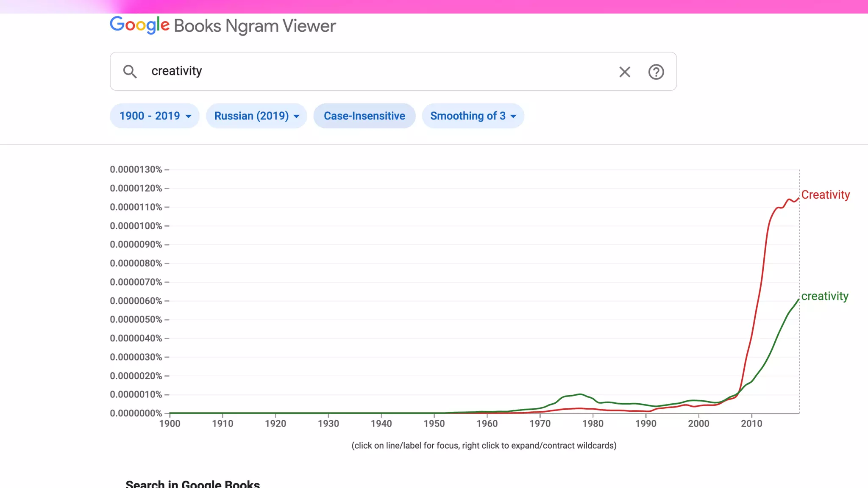Clear the search query with the X icon

click(x=624, y=72)
